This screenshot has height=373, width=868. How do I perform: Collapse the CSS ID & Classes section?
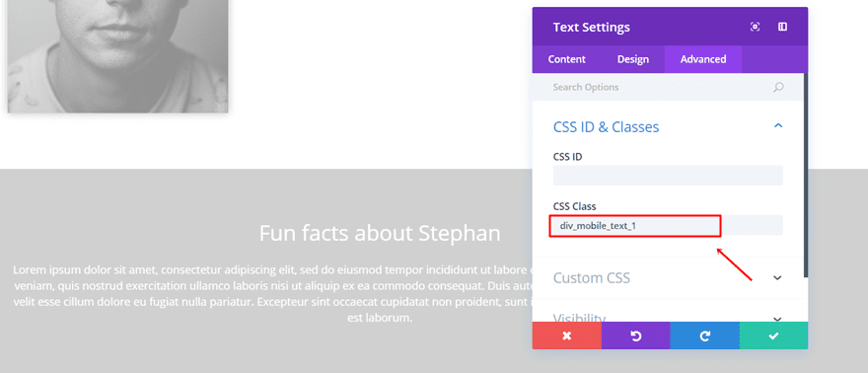tap(778, 126)
